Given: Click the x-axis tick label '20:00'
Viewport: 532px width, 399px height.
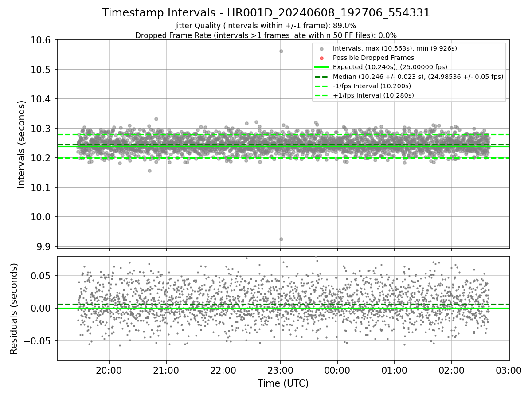Looking at the screenshot, I should click(x=109, y=370).
